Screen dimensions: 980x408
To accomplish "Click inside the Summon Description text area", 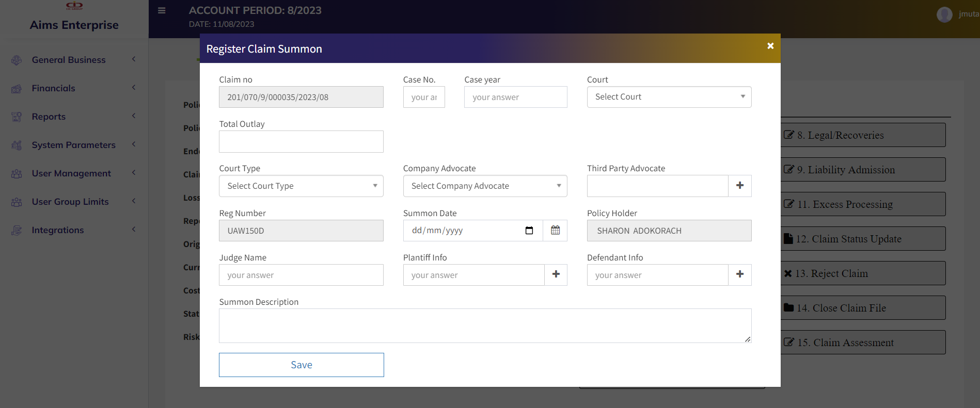I will [485, 325].
